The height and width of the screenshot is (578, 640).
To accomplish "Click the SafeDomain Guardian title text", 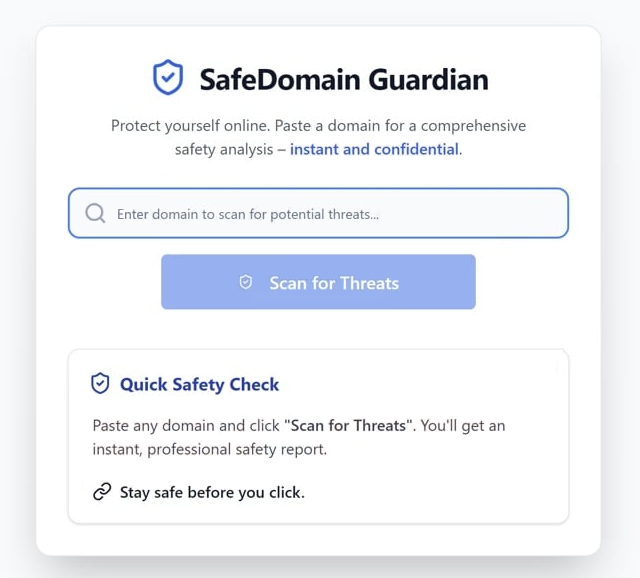I will click(x=343, y=79).
